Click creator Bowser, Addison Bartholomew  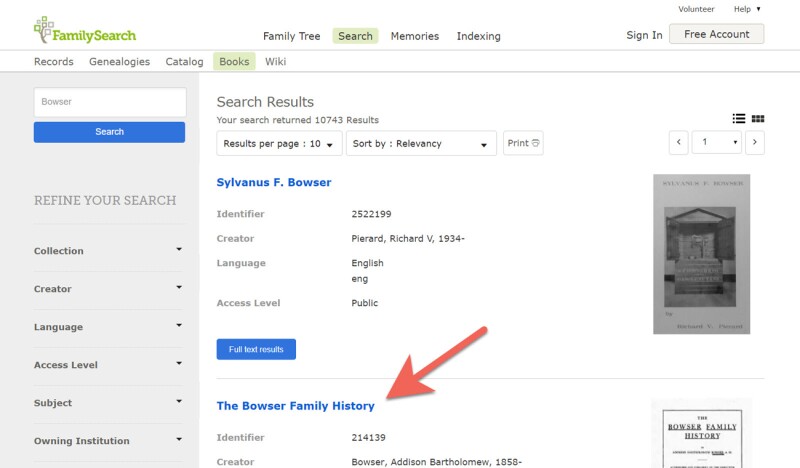(x=436, y=462)
